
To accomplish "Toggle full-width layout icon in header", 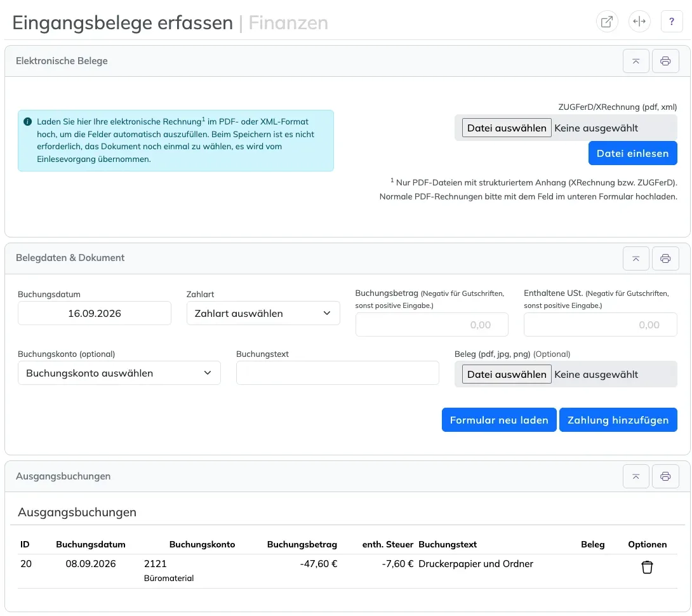I will click(639, 22).
